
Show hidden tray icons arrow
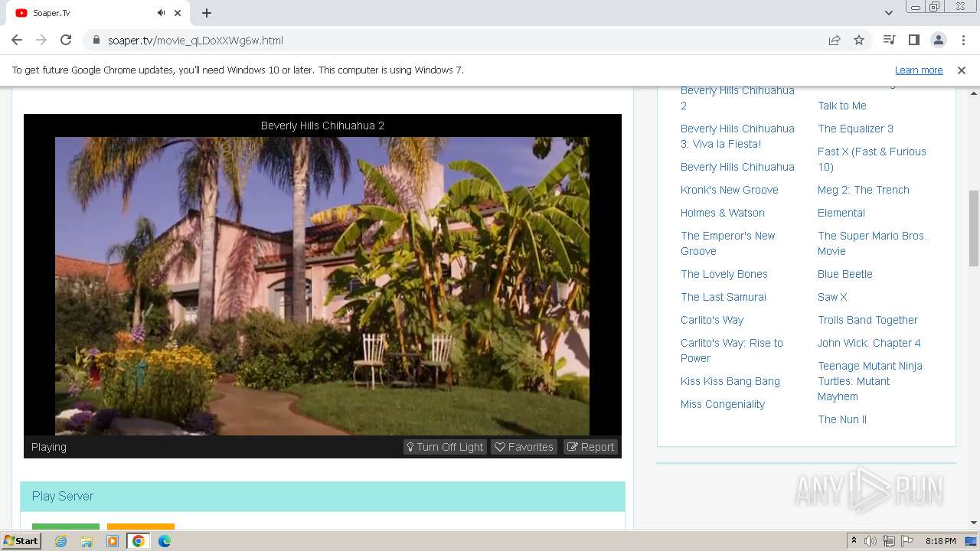(x=854, y=541)
